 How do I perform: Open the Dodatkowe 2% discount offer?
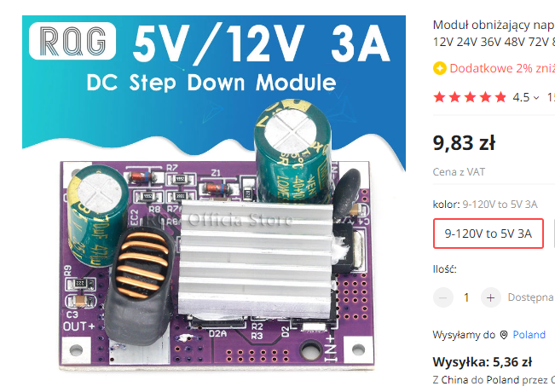click(x=501, y=68)
